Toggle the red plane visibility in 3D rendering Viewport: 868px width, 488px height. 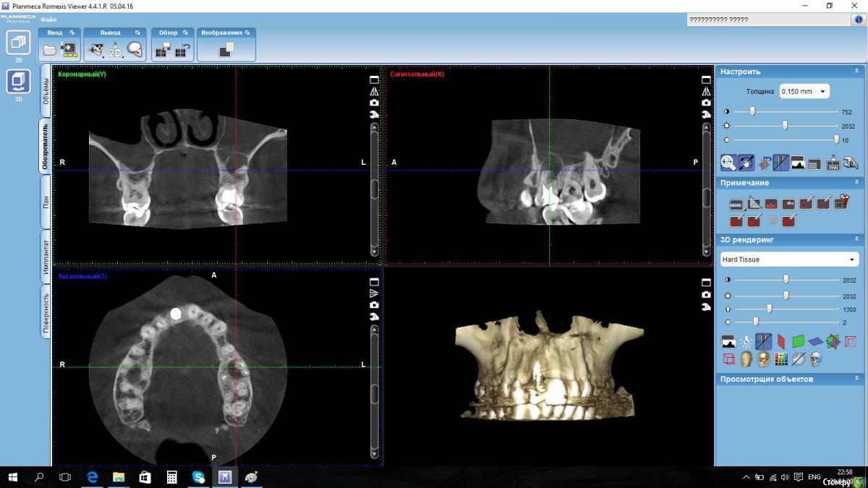click(x=780, y=341)
